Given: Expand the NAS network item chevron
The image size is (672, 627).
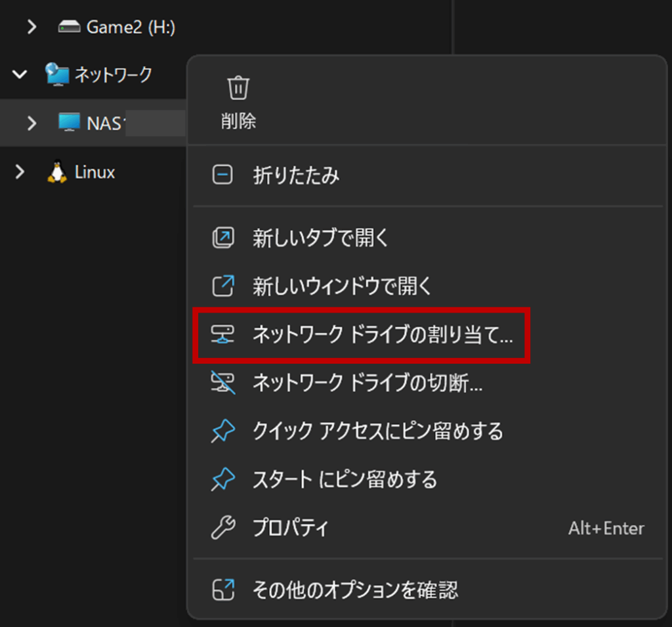Looking at the screenshot, I should 31,123.
